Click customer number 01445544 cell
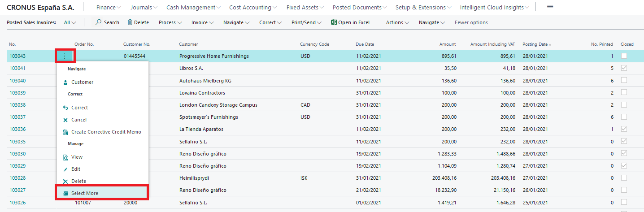The height and width of the screenshot is (212, 644). point(135,56)
